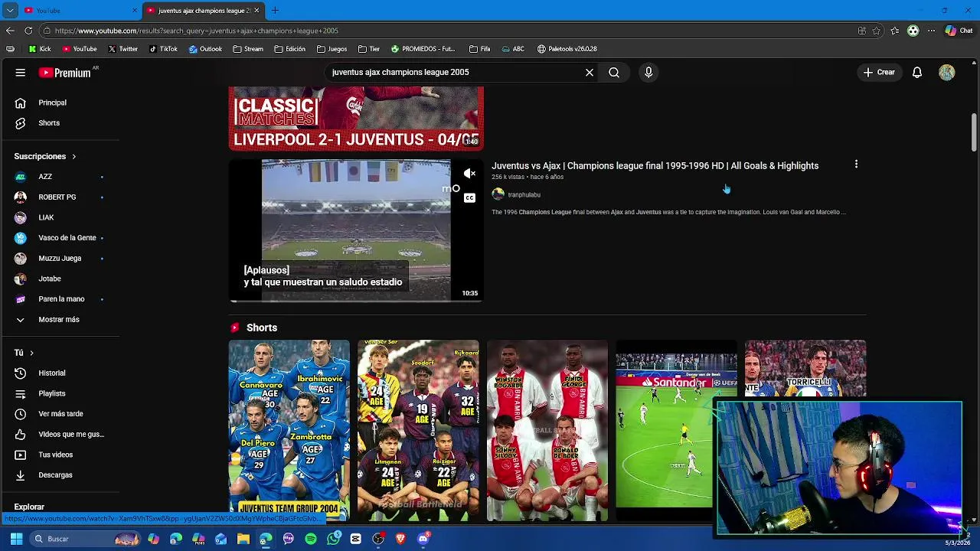Open the Liverpool 2-1 Juventus thumbnail

[356, 119]
